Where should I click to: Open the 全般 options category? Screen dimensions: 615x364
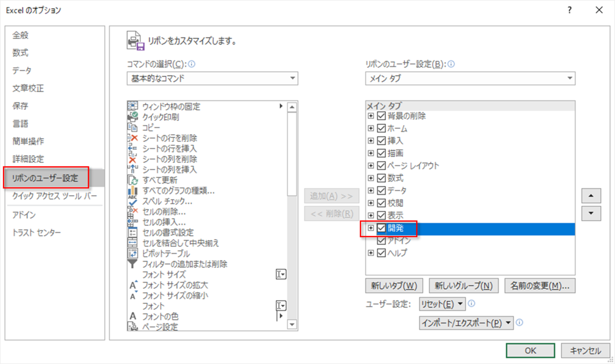pos(20,35)
